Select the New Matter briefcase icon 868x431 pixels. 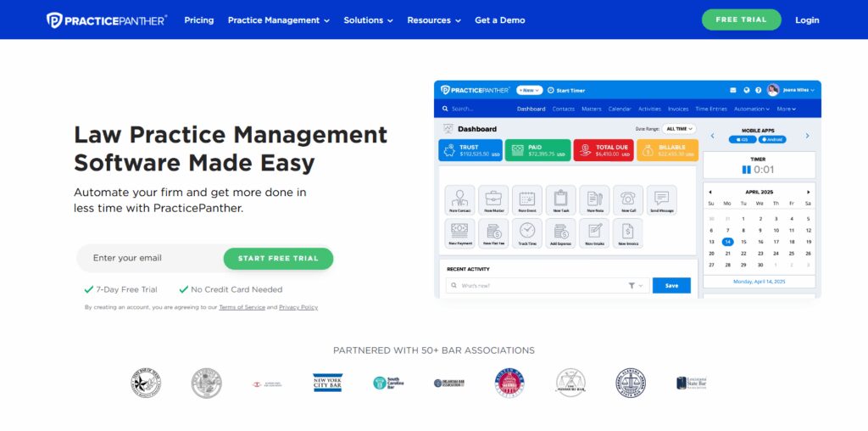493,200
